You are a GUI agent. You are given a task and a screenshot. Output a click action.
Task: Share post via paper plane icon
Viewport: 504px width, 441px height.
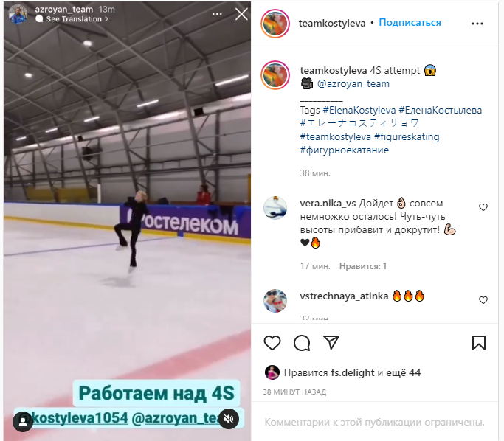click(x=331, y=342)
